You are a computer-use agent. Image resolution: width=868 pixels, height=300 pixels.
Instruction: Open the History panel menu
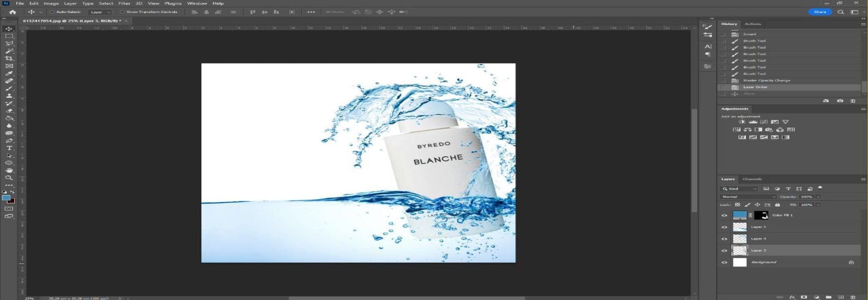(x=863, y=23)
